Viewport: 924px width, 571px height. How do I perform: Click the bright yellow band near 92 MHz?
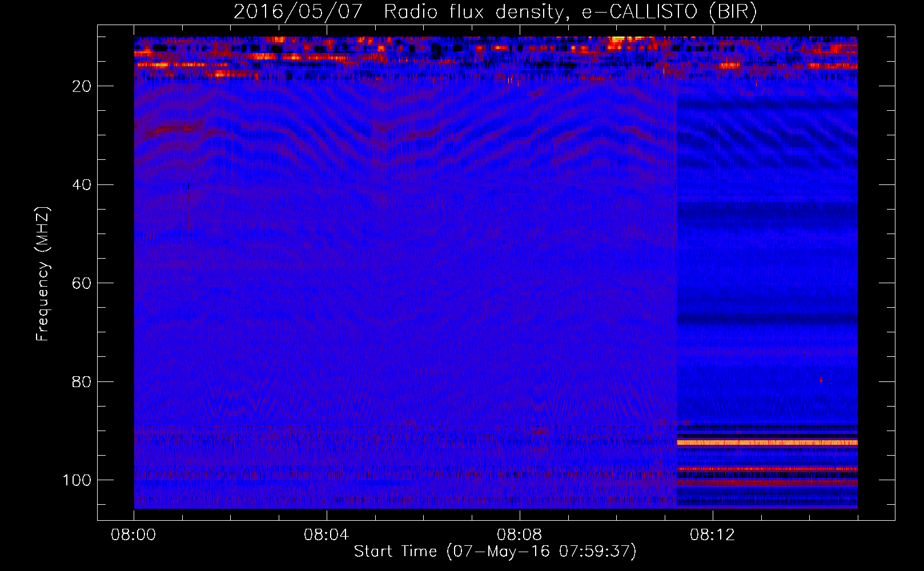[x=767, y=443]
